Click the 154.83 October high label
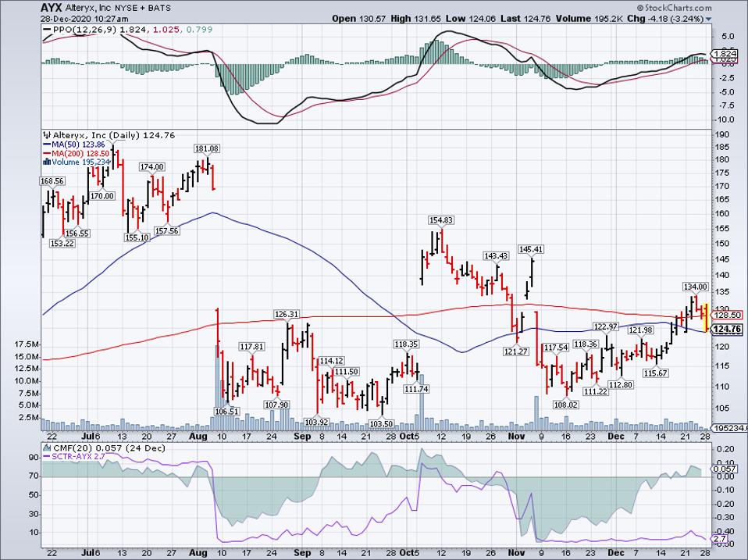 click(441, 220)
